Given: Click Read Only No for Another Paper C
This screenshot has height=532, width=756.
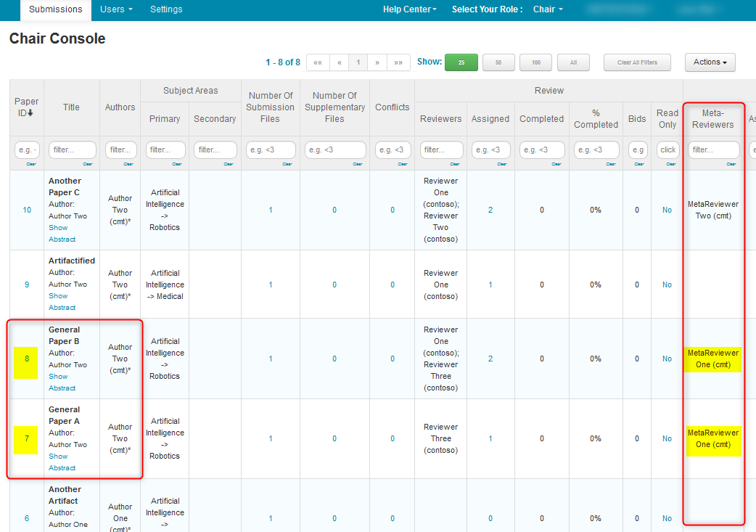Looking at the screenshot, I should (x=667, y=210).
